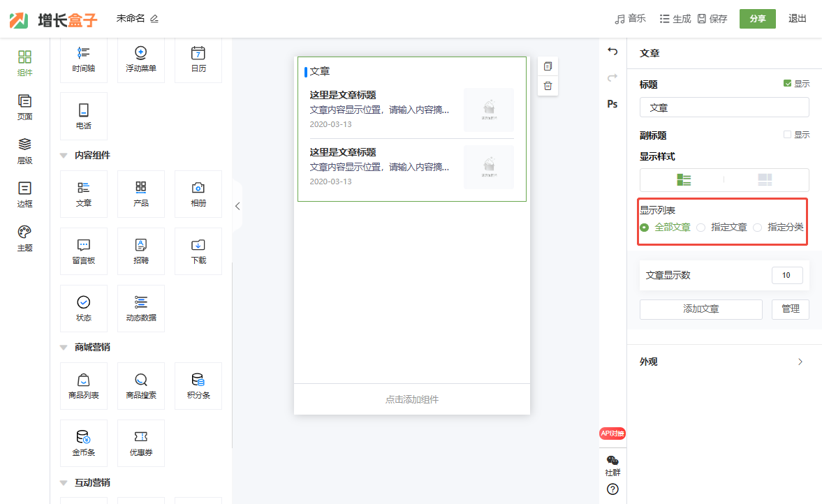
Task: Select the 指定文章 radio option
Action: (701, 227)
